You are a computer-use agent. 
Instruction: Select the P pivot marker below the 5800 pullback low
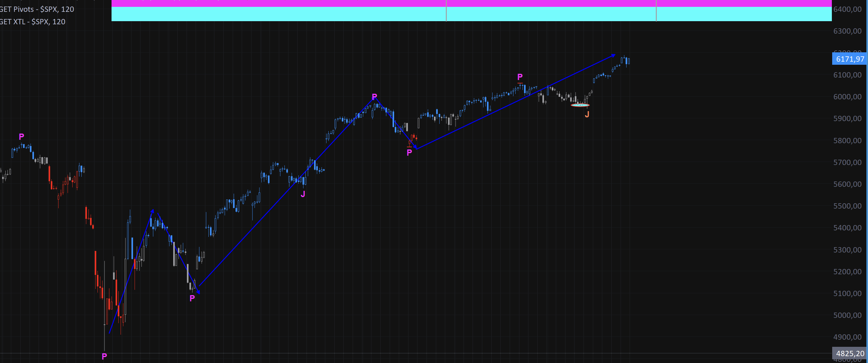tap(409, 153)
